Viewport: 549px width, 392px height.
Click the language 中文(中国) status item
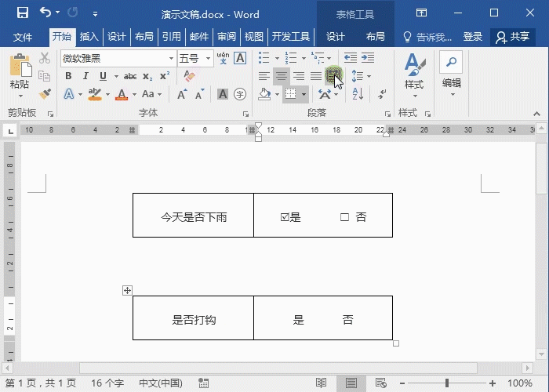tap(161, 383)
